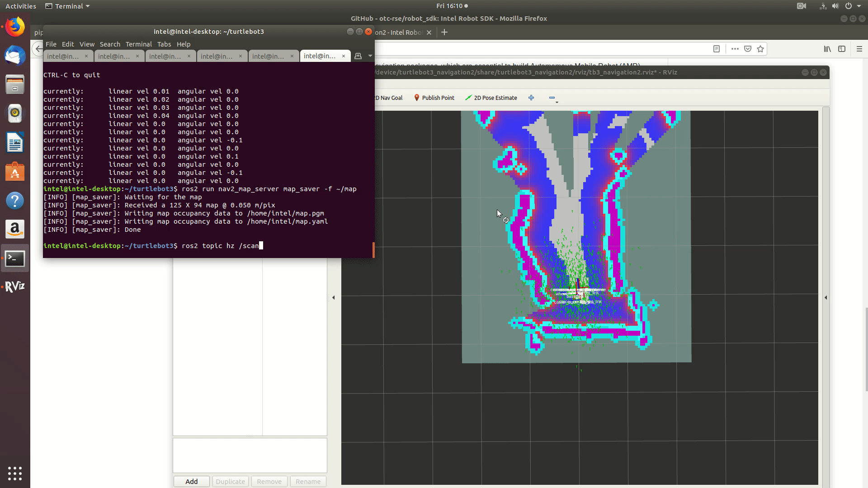Open Firefox library icon

pyautogui.click(x=827, y=49)
